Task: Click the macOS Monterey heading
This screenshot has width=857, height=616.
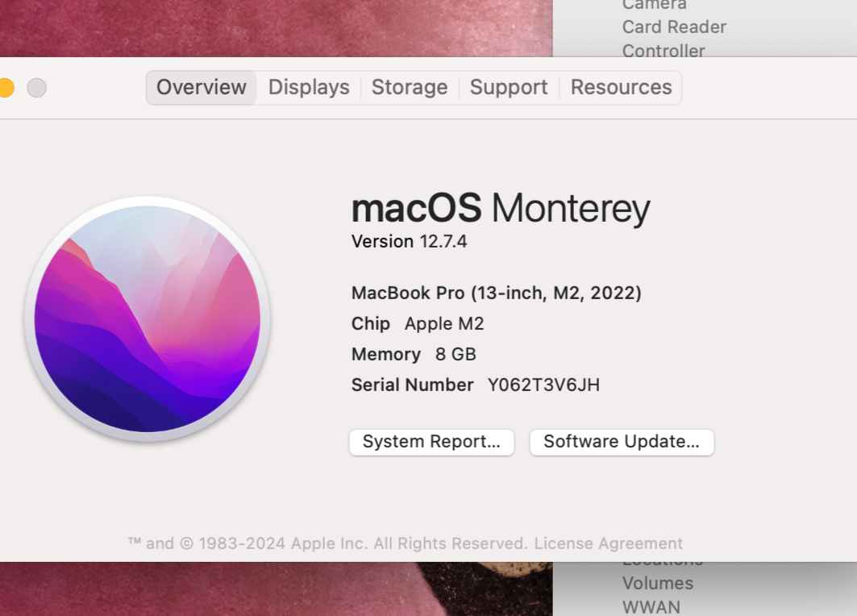Action: click(500, 209)
